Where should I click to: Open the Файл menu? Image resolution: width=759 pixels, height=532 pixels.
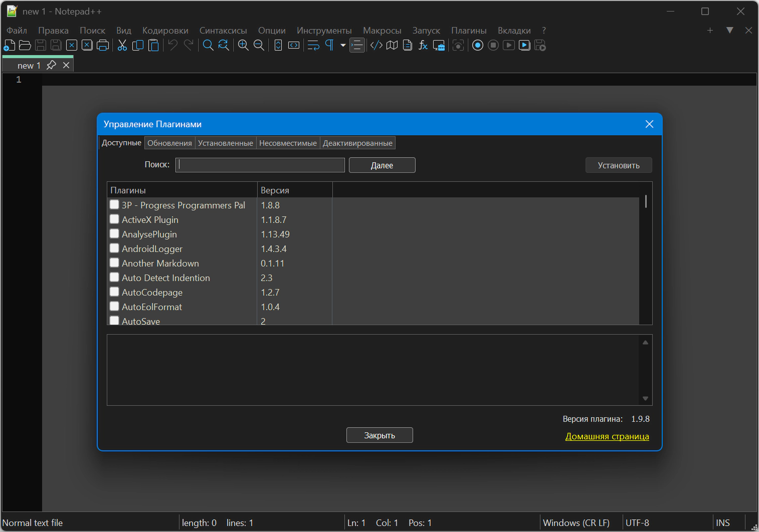click(x=17, y=31)
